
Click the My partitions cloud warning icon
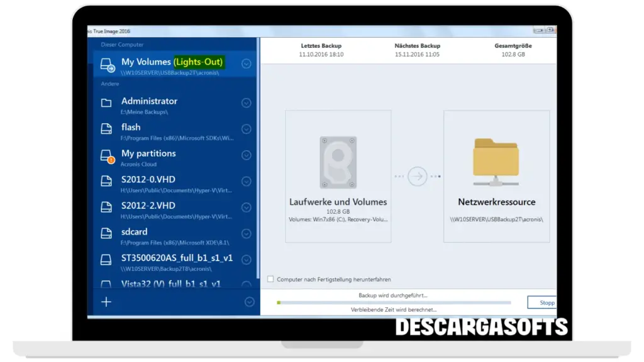(107, 155)
